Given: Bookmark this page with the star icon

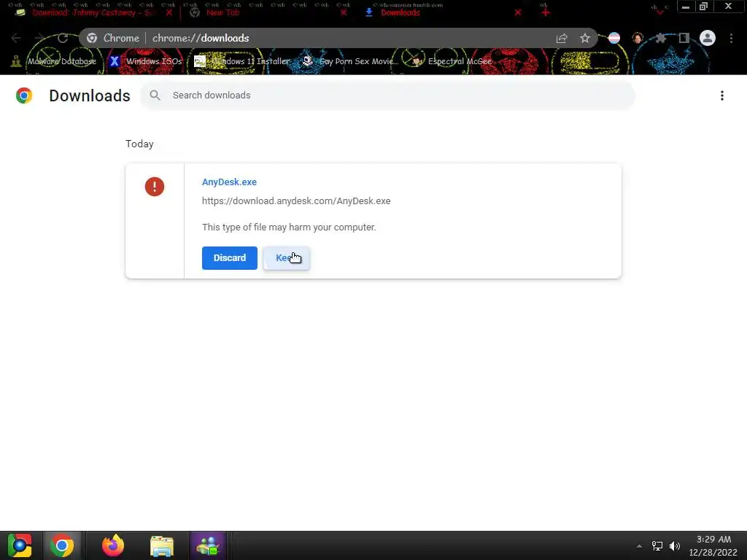Looking at the screenshot, I should tap(584, 38).
